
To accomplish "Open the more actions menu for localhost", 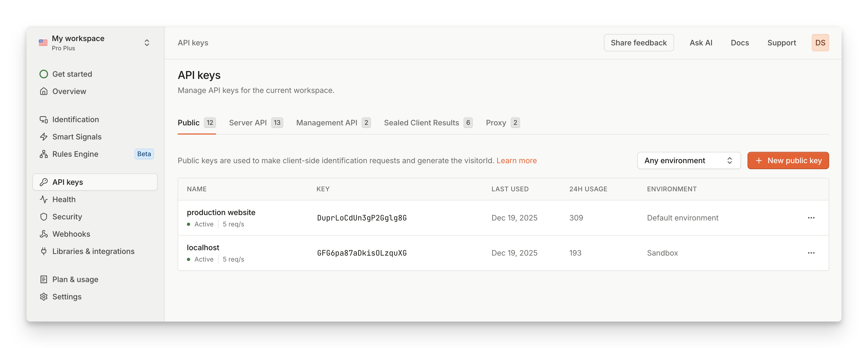I will (811, 253).
